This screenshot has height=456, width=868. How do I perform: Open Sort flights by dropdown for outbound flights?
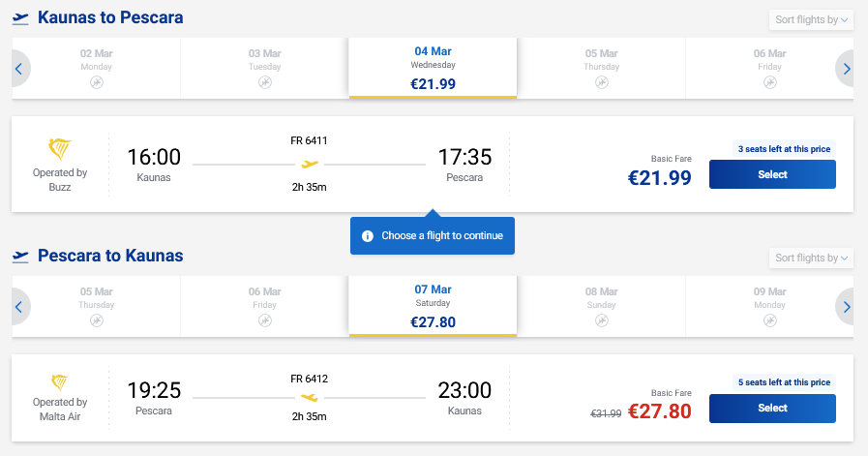click(x=811, y=19)
